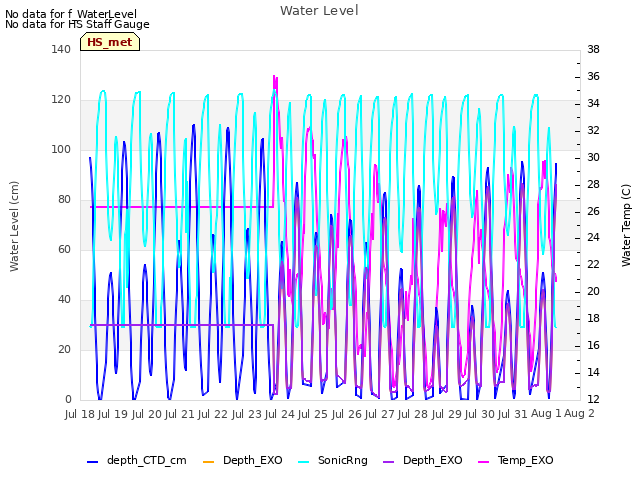
Task: Click the Aug 1 date label
Action: coord(546,413)
